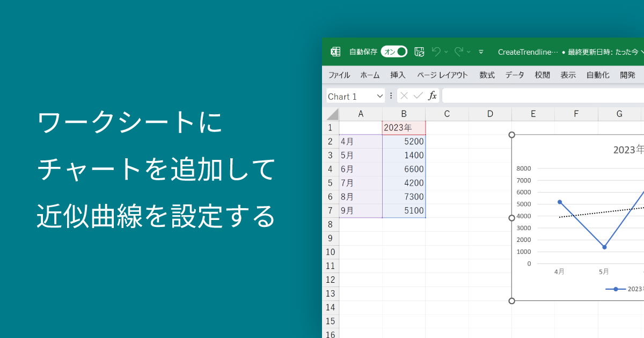Image resolution: width=644 pixels, height=338 pixels.
Task: Click the Save icon in the title bar
Action: click(419, 52)
